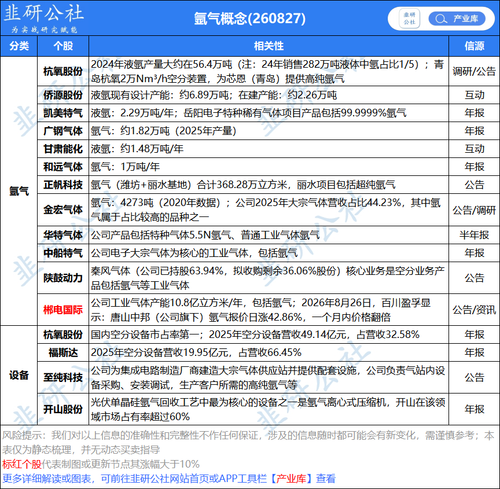Click the 年报 source for 广钢气体
500x489 pixels.
coord(474,131)
